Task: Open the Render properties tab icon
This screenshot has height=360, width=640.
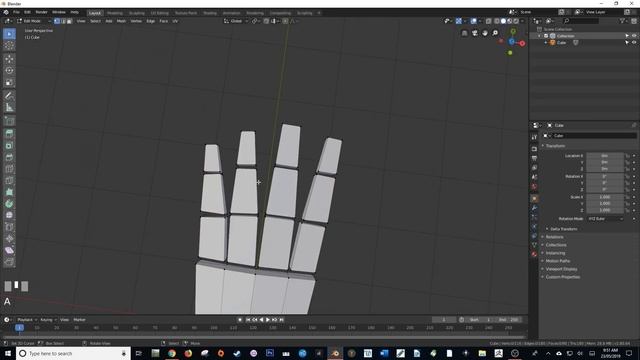Action: click(x=534, y=149)
